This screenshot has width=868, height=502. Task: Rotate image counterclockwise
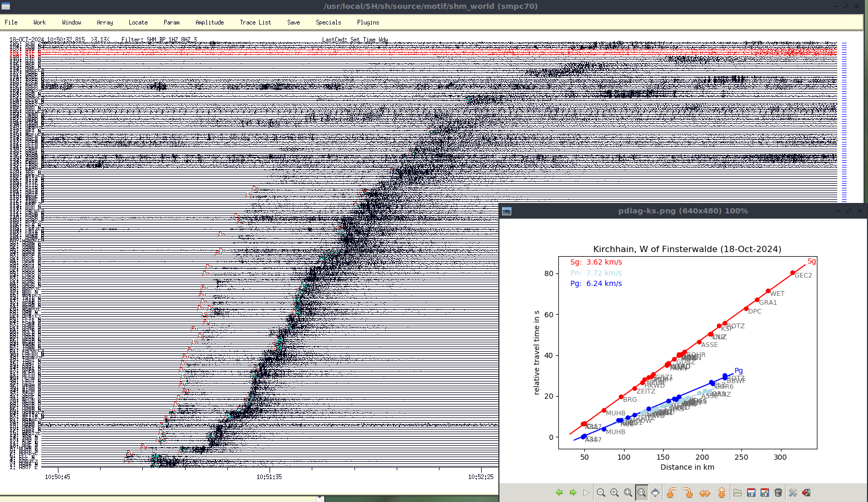tap(671, 493)
